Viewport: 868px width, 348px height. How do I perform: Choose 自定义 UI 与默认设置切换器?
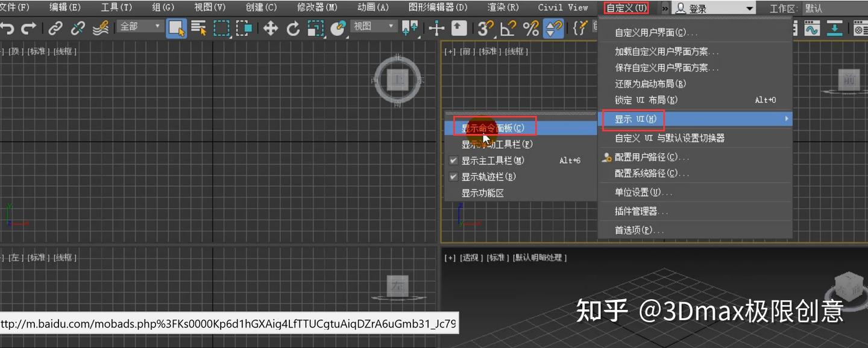pos(695,138)
